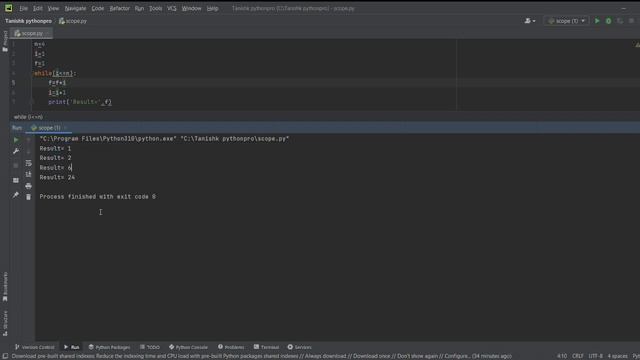Open the Project tool window sidebar button

point(5,41)
